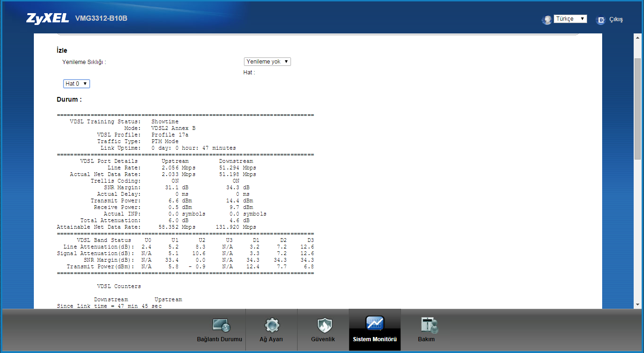Click the Ağ Ayarı gear icon
The width and height of the screenshot is (644, 353).
[272, 325]
